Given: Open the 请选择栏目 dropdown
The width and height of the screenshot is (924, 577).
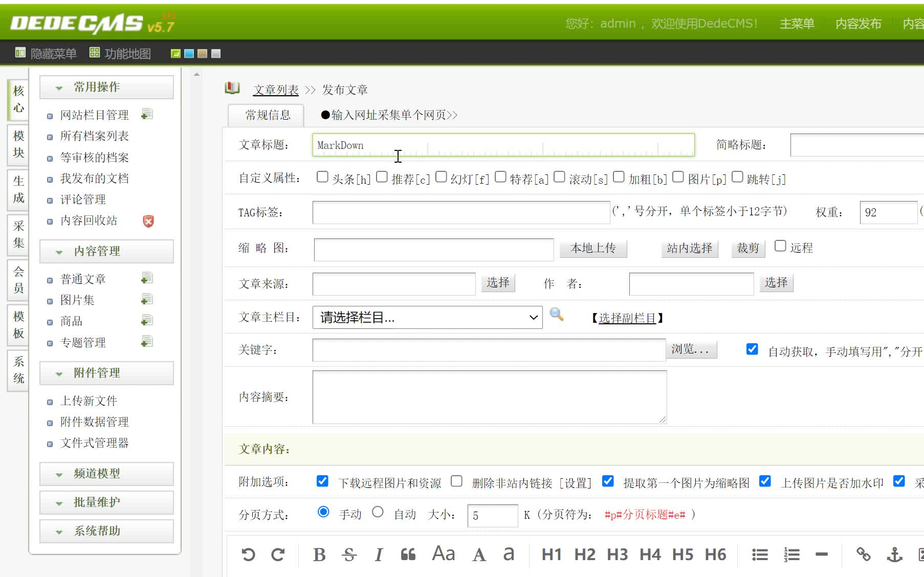Looking at the screenshot, I should pyautogui.click(x=428, y=318).
